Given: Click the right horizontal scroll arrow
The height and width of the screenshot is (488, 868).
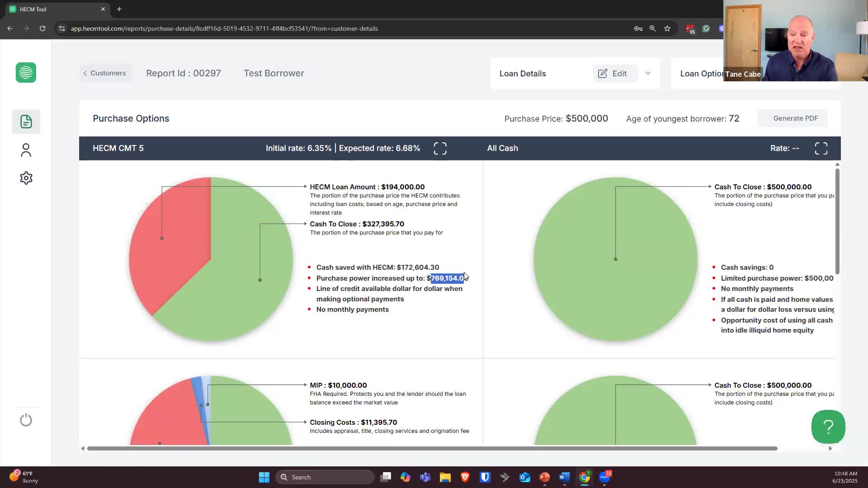Looking at the screenshot, I should (830, 448).
